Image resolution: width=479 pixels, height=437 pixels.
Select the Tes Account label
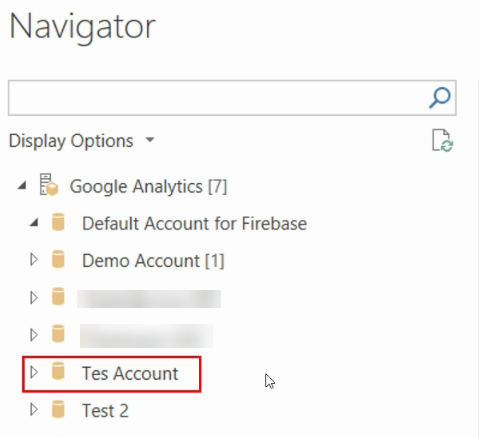point(130,373)
